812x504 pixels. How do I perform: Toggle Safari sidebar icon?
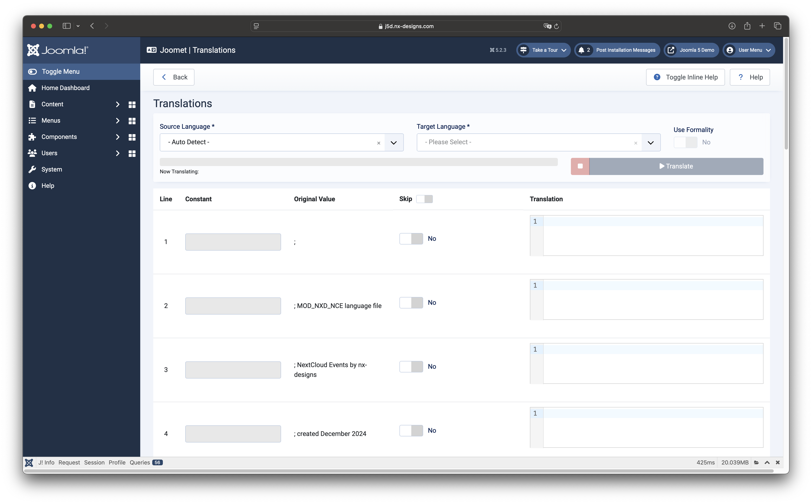(67, 26)
